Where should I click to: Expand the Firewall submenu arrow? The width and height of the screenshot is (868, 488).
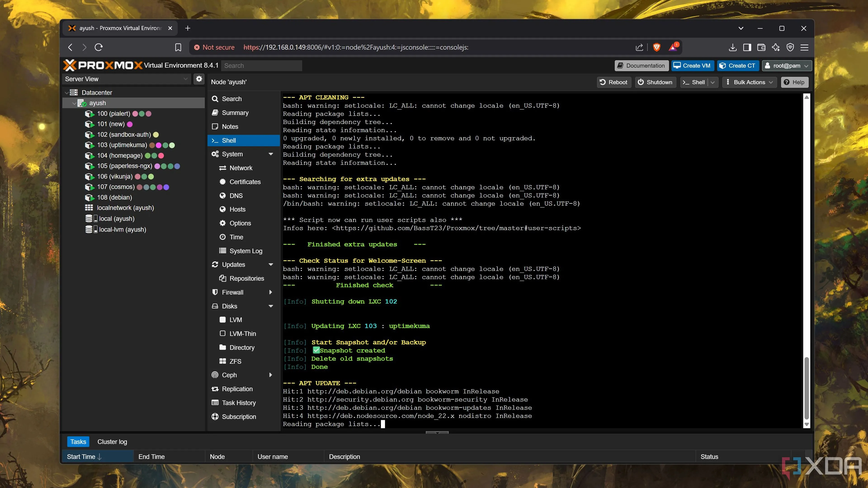(271, 292)
